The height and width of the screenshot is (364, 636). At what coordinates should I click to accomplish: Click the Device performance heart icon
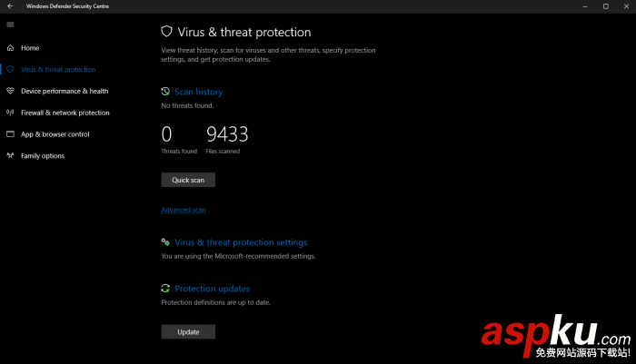click(x=10, y=91)
